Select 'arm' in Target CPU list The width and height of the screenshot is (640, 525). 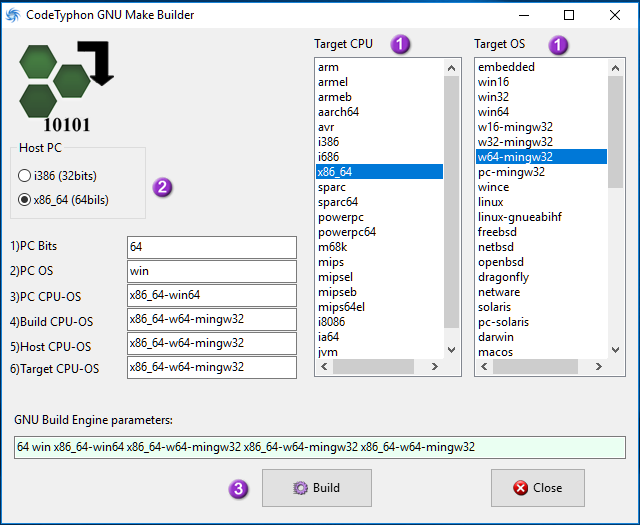[380, 67]
